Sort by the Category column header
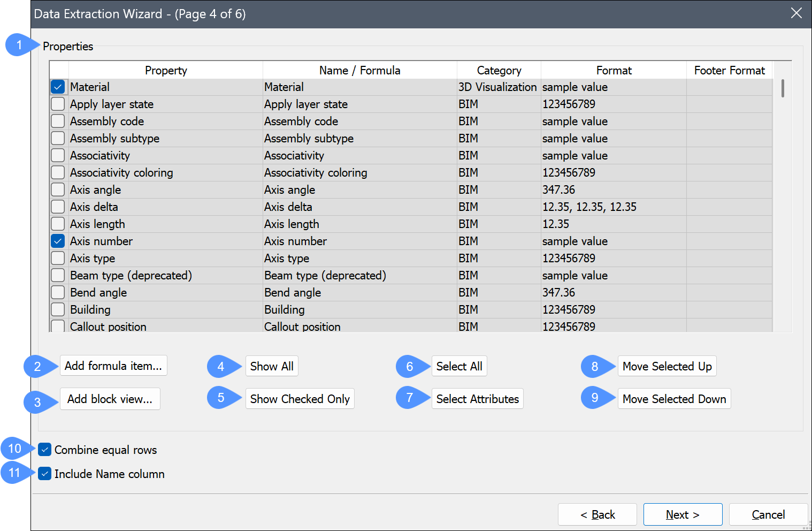812x531 pixels. (x=499, y=70)
